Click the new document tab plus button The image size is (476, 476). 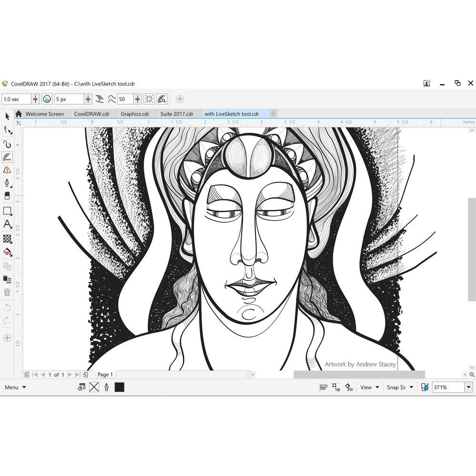[x=273, y=114]
